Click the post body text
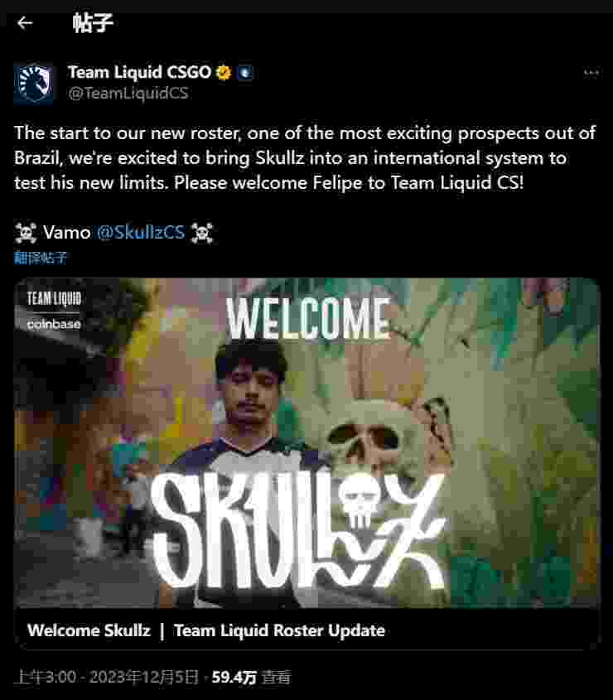 tap(305, 158)
